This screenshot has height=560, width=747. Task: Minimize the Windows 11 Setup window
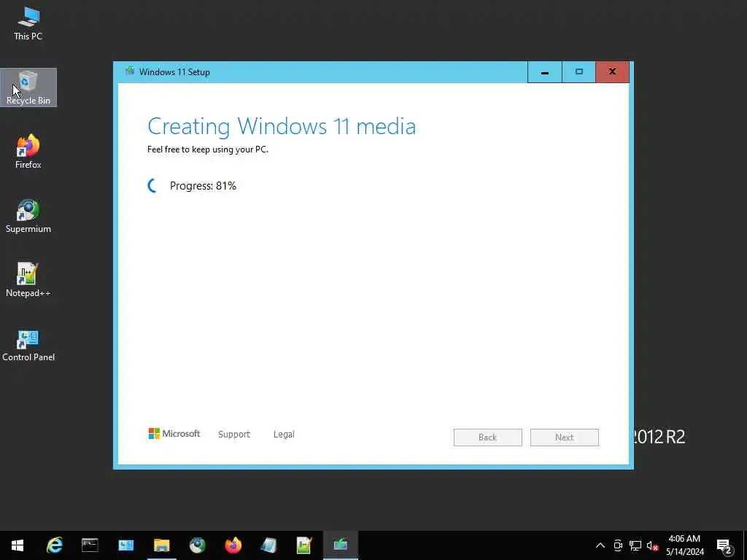(544, 72)
